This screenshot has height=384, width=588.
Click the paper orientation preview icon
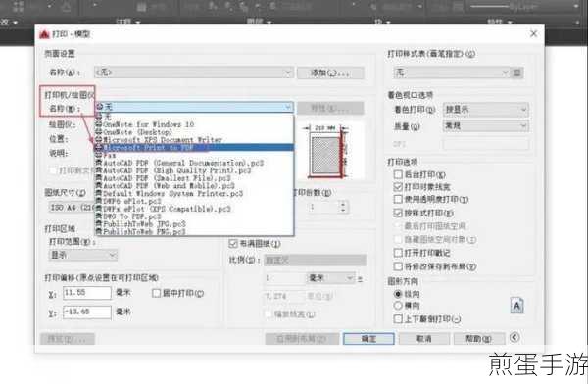[517, 306]
